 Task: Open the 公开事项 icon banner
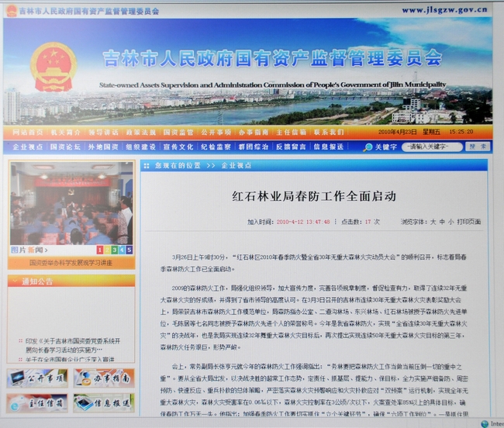click(38, 378)
